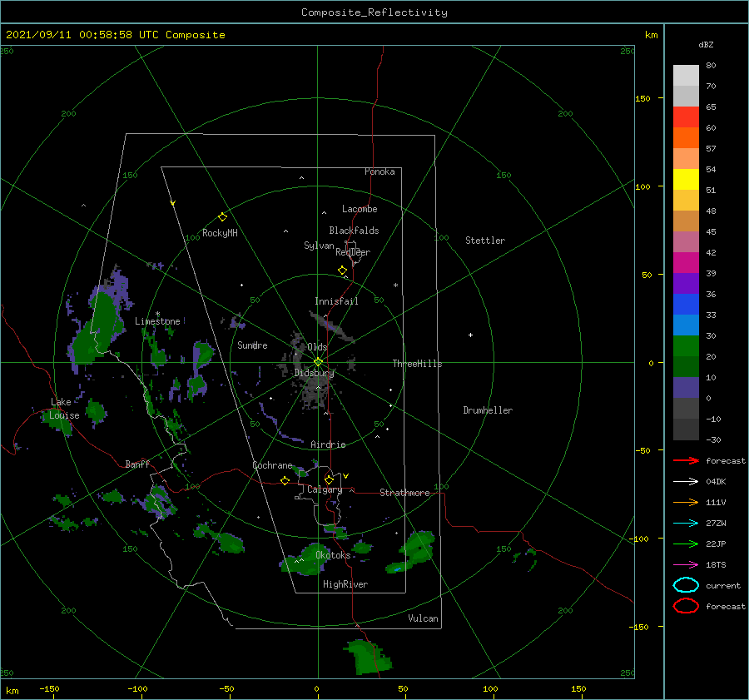Click the current legend text

tap(722, 586)
